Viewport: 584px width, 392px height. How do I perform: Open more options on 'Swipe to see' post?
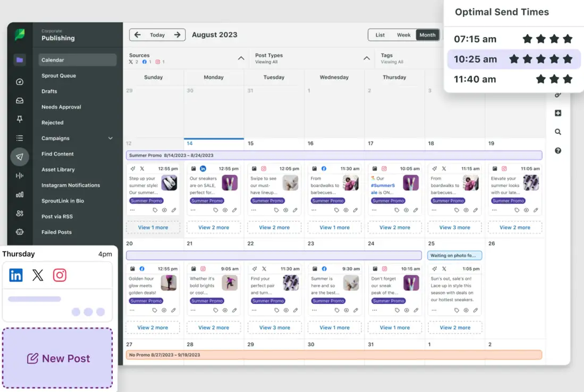click(253, 210)
